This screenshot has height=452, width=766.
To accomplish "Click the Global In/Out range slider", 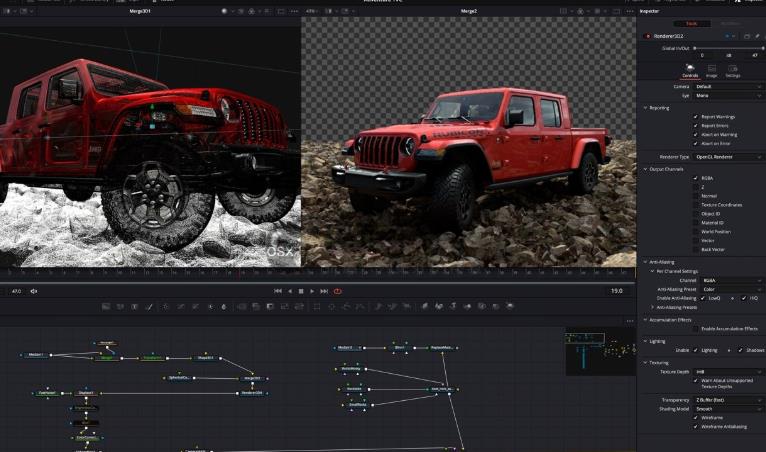I will coord(728,48).
